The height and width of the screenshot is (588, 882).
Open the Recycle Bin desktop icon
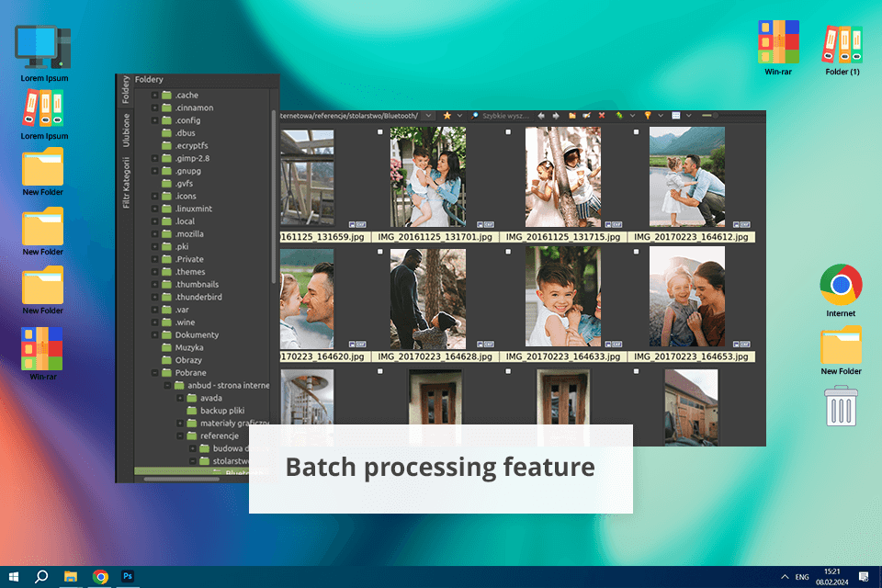(x=841, y=406)
